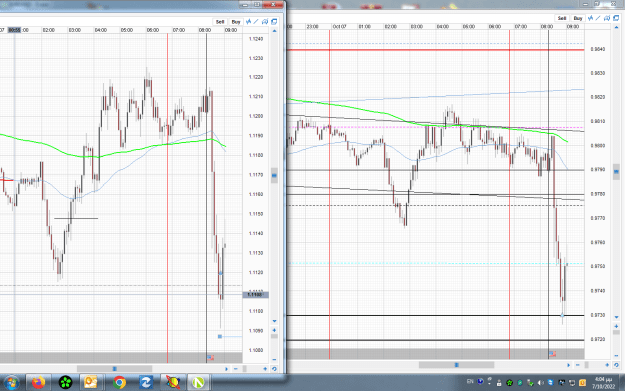Screen dimensions: 625x391
Task: Click US flag event marker, left chart
Action: click(x=210, y=358)
